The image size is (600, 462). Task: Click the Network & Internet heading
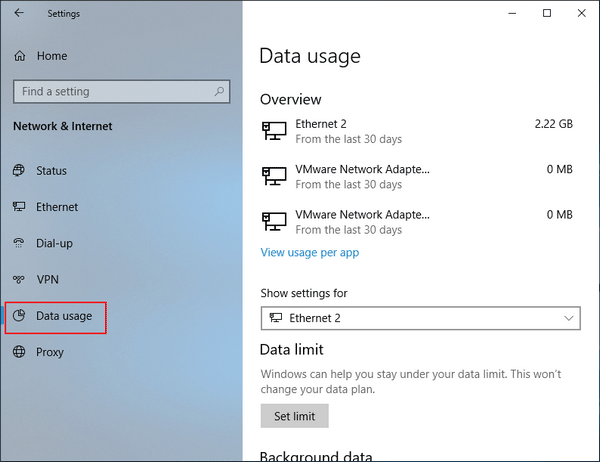click(x=63, y=126)
